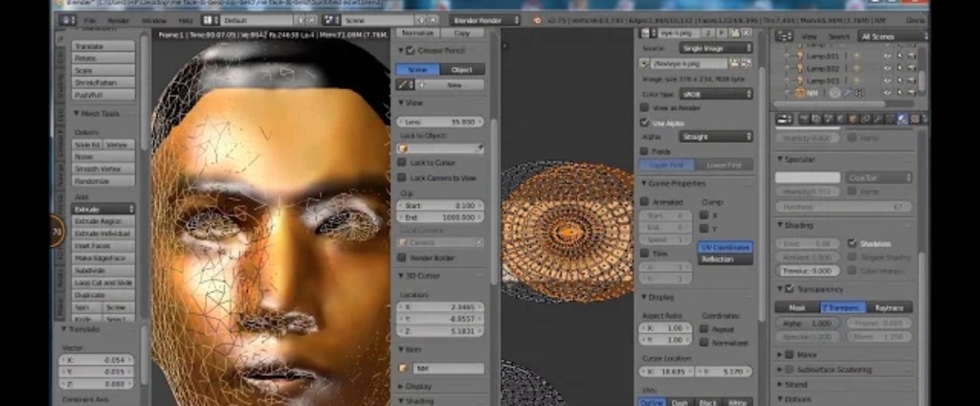Click the properties editor type icon
The width and height of the screenshot is (980, 406).
point(784,119)
